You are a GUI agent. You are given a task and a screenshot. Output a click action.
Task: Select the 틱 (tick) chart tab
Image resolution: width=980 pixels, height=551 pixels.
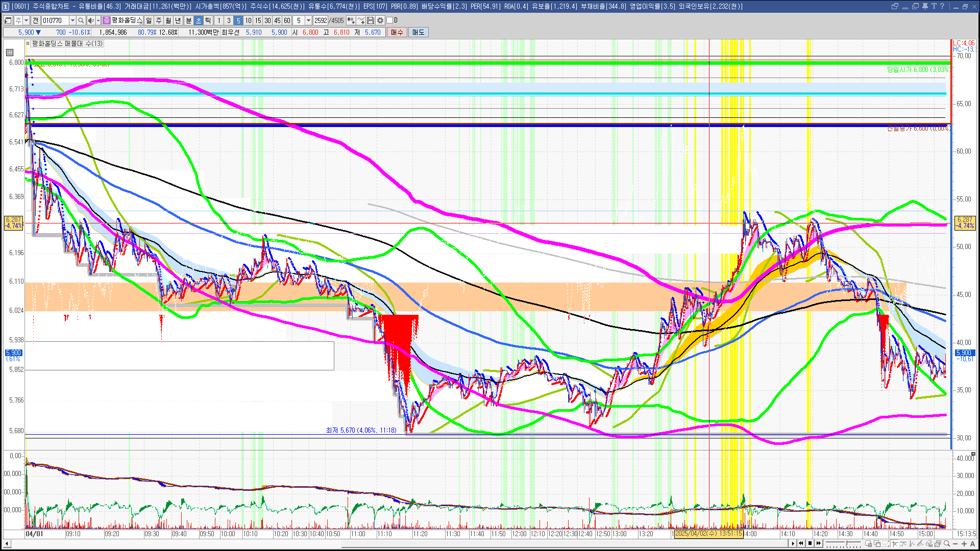[x=208, y=20]
